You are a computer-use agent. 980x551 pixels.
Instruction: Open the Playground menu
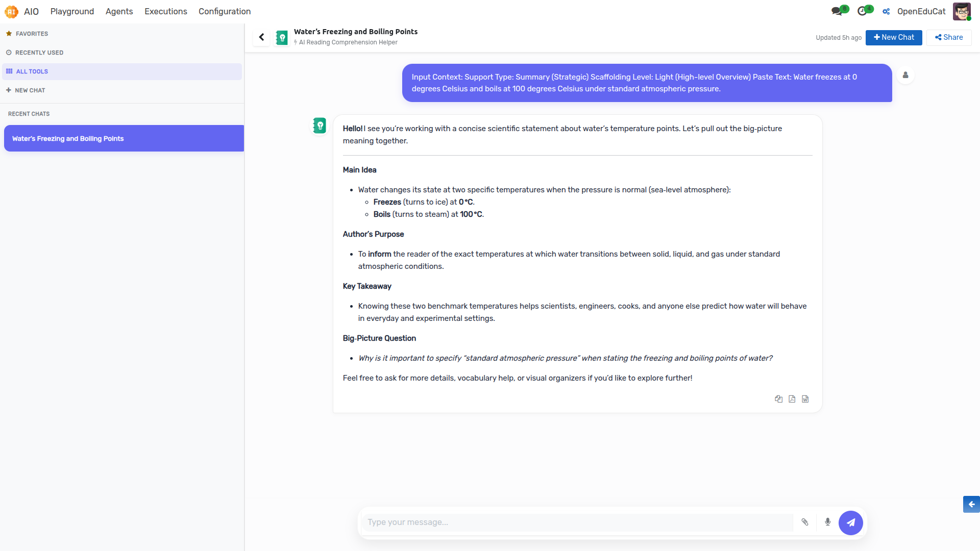click(x=72, y=11)
